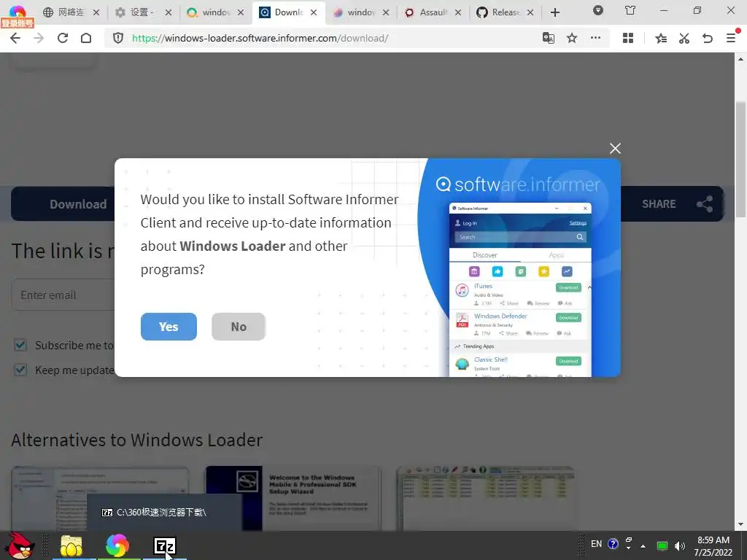
Task: Switch to the Assault tab
Action: [433, 12]
